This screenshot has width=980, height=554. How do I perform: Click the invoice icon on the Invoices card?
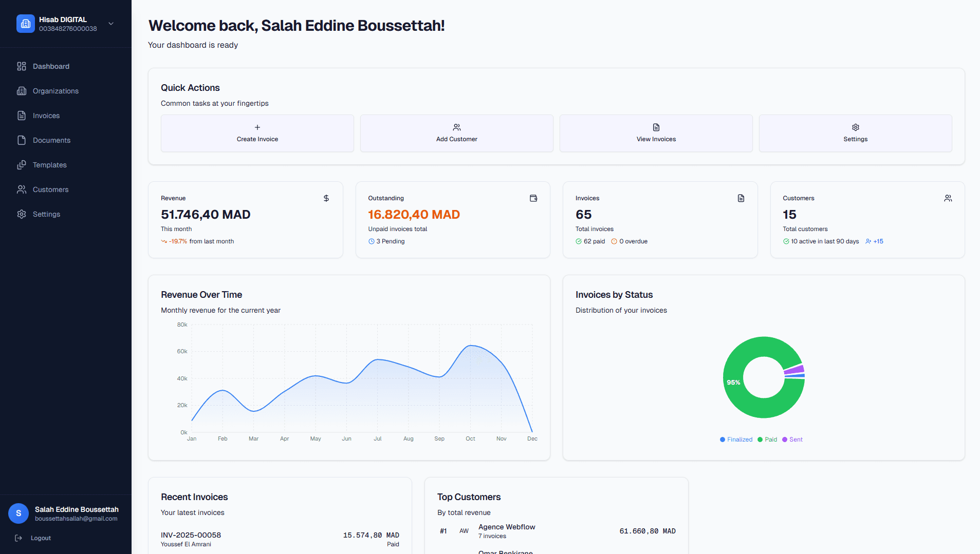point(741,198)
